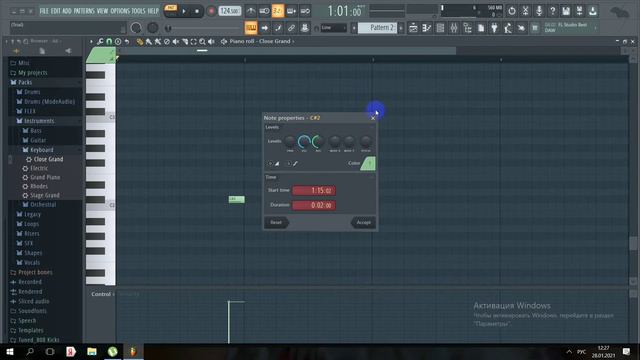Image resolution: width=640 pixels, height=360 pixels.
Task: Open the project picker pages icon
Action: [x=481, y=28]
